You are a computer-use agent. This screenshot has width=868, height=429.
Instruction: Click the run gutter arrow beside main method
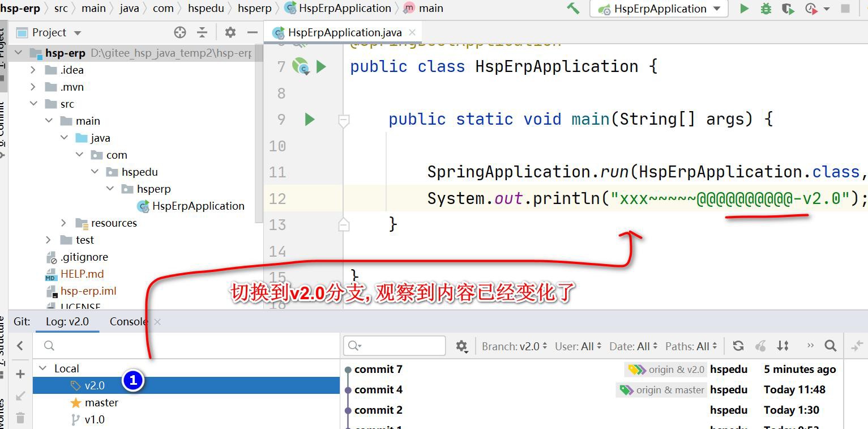pos(310,119)
